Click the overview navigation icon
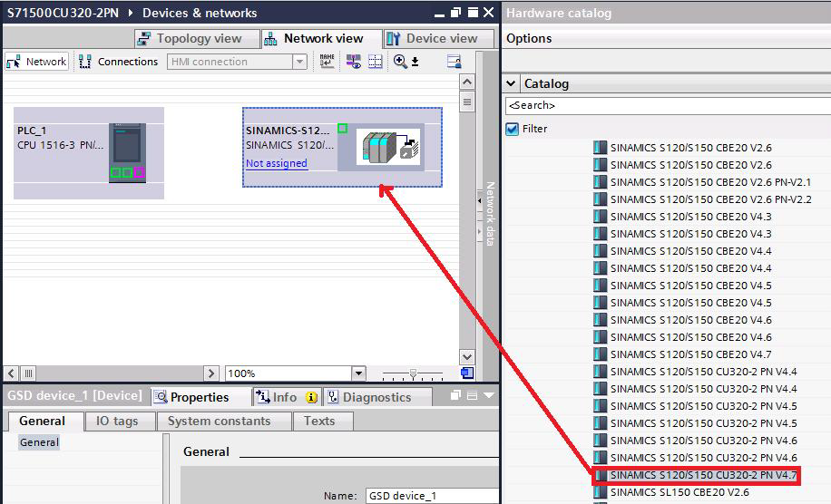The height and width of the screenshot is (504, 831). (467, 373)
